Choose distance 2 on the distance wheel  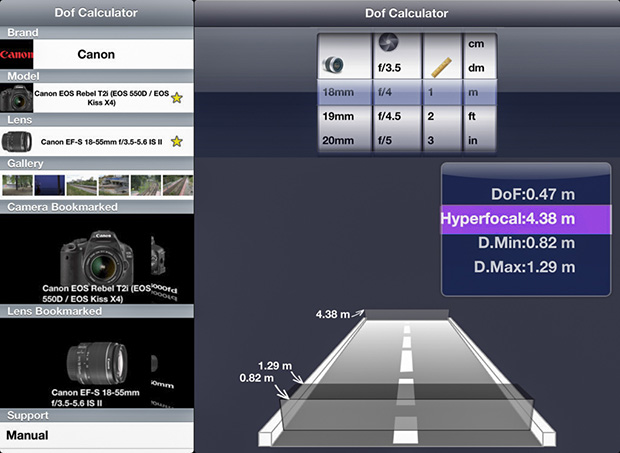[x=431, y=116]
